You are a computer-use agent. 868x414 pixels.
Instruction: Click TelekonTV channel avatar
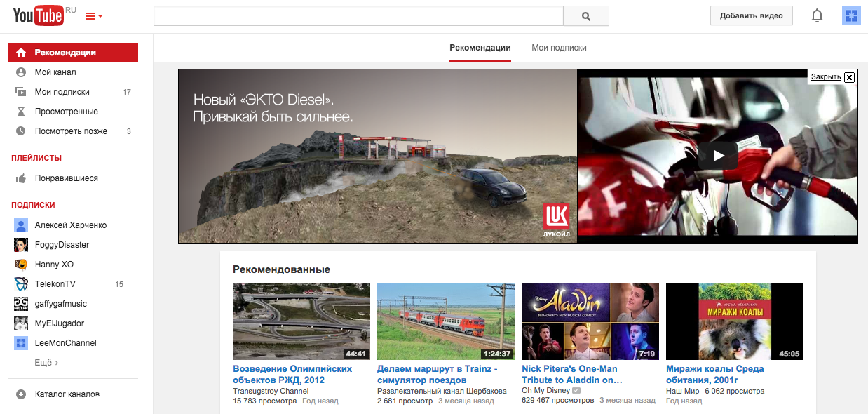(21, 284)
